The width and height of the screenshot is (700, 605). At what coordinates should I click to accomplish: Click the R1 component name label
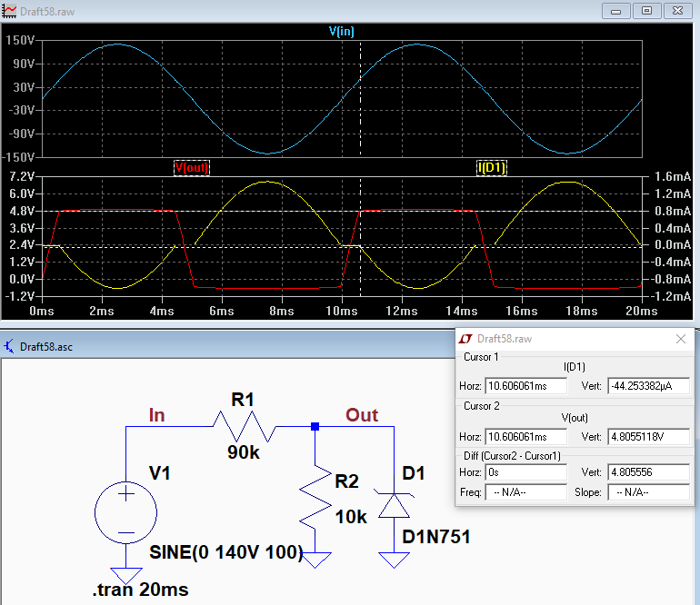(x=243, y=400)
